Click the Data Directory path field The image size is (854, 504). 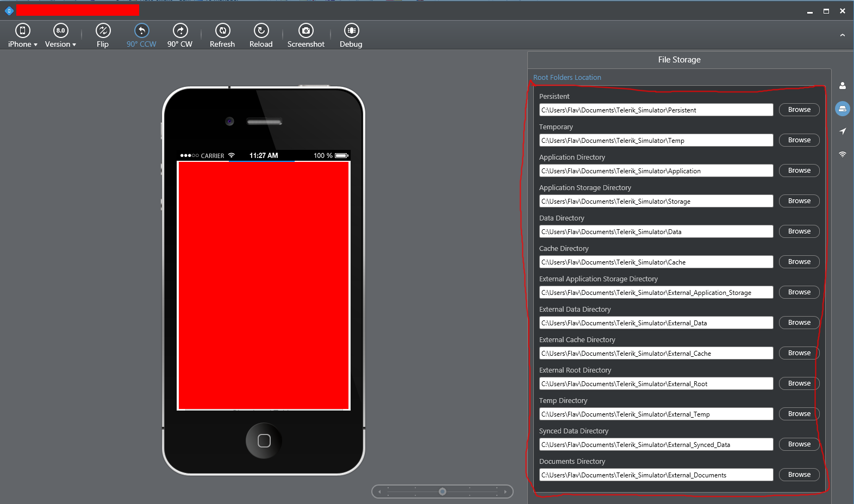point(656,231)
